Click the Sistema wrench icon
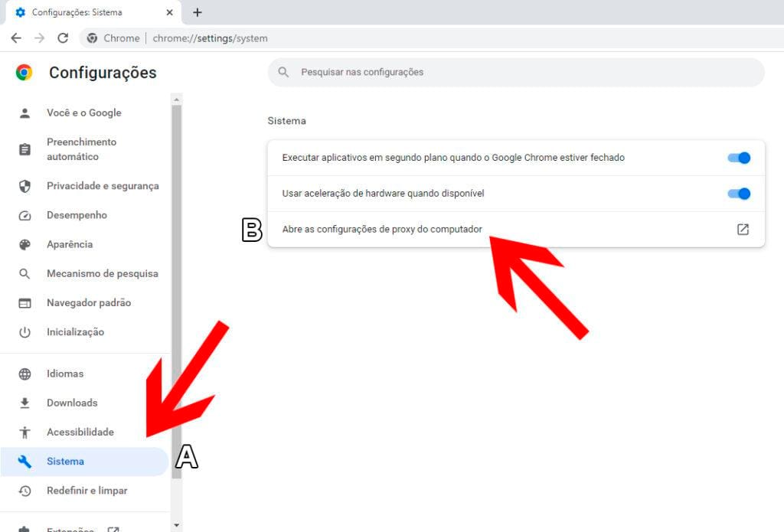 (x=24, y=461)
